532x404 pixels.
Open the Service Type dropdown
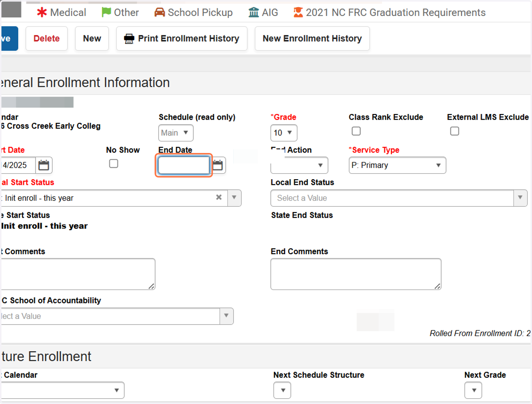(x=397, y=165)
